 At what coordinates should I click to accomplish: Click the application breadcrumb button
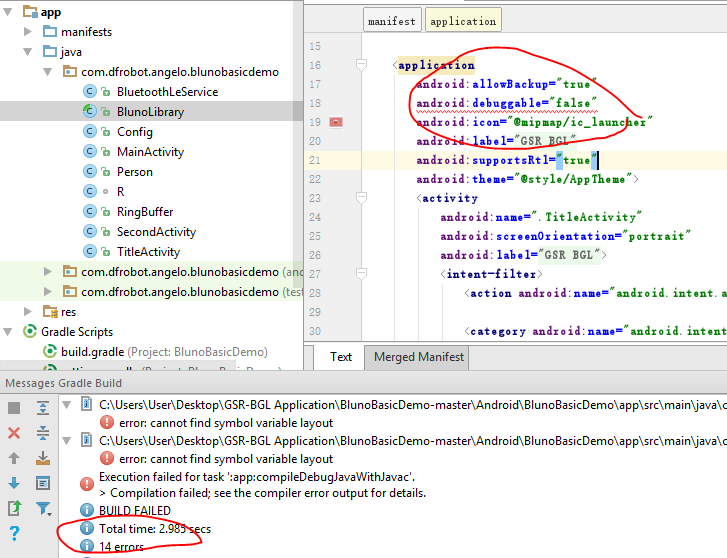click(463, 21)
